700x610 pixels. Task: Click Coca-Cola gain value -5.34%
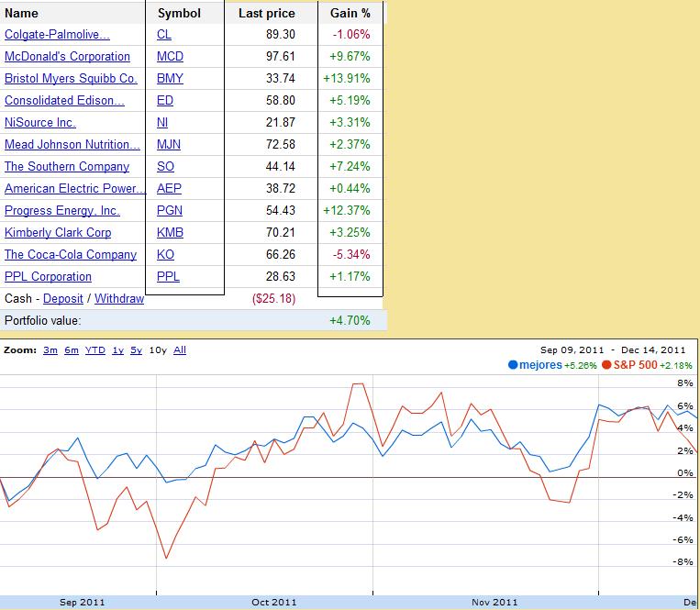pos(351,254)
